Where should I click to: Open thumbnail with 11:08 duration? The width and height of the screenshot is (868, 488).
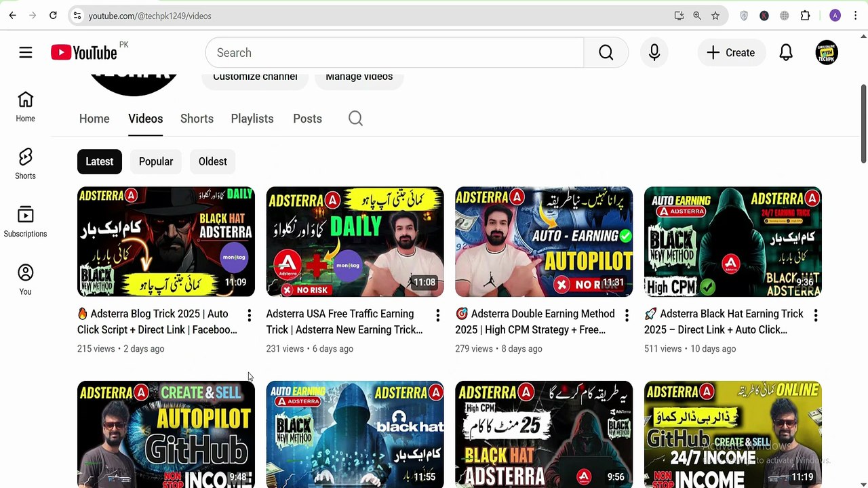[355, 242]
